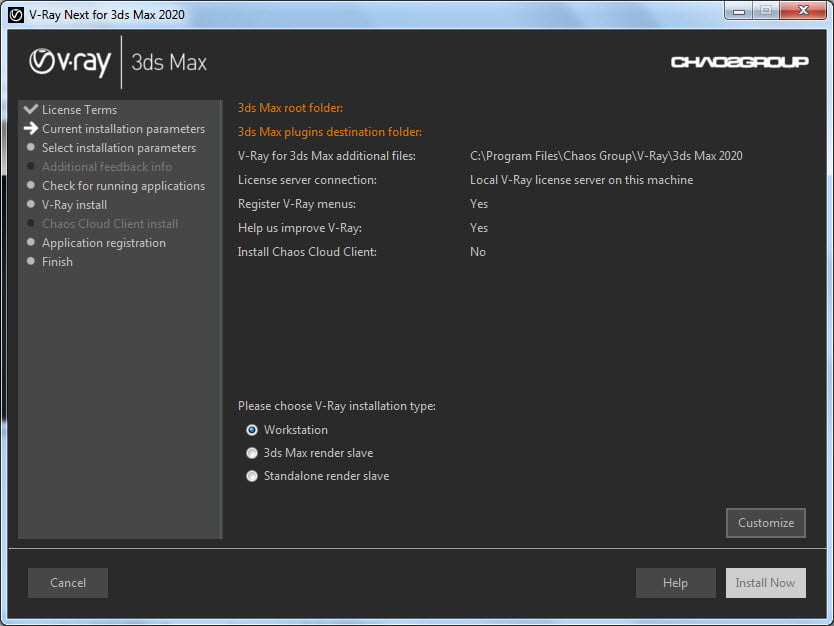Select Check for running applications step

click(123, 186)
